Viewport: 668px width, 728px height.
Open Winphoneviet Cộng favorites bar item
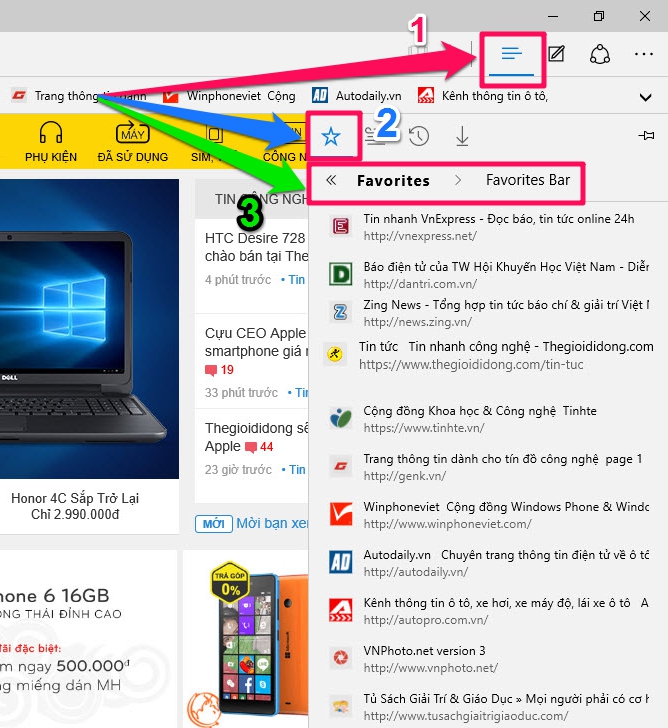tap(229, 96)
